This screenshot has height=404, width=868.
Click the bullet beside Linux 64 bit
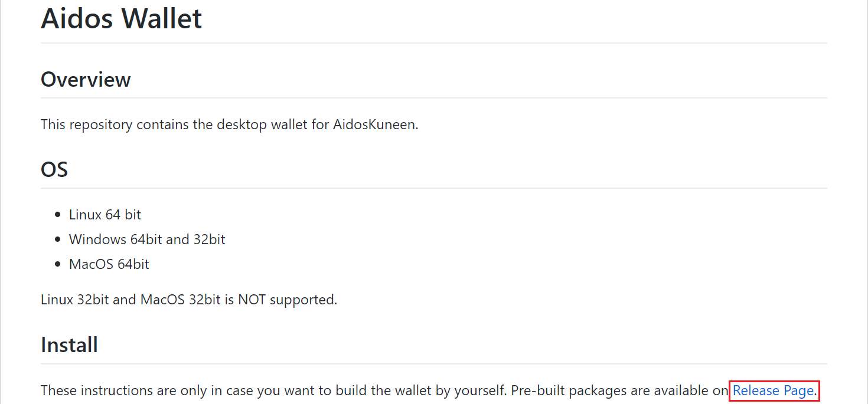click(x=57, y=215)
